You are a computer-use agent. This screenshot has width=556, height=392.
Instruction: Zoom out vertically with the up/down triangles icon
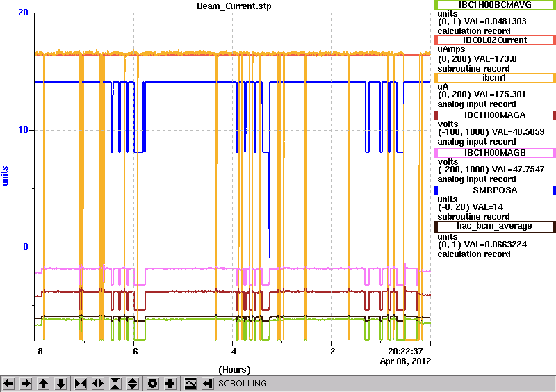133,384
